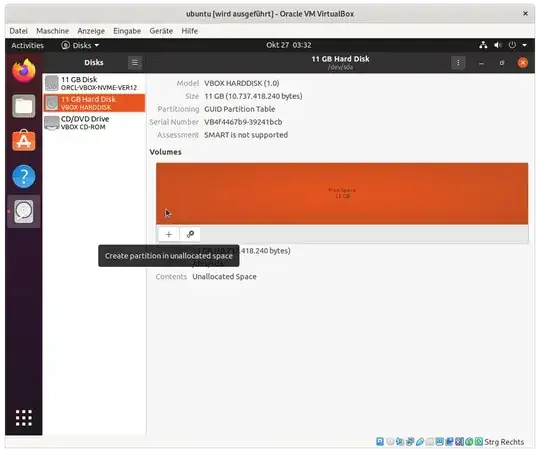
Task: Open Ubuntu Software from the dock
Action: [x=24, y=141]
